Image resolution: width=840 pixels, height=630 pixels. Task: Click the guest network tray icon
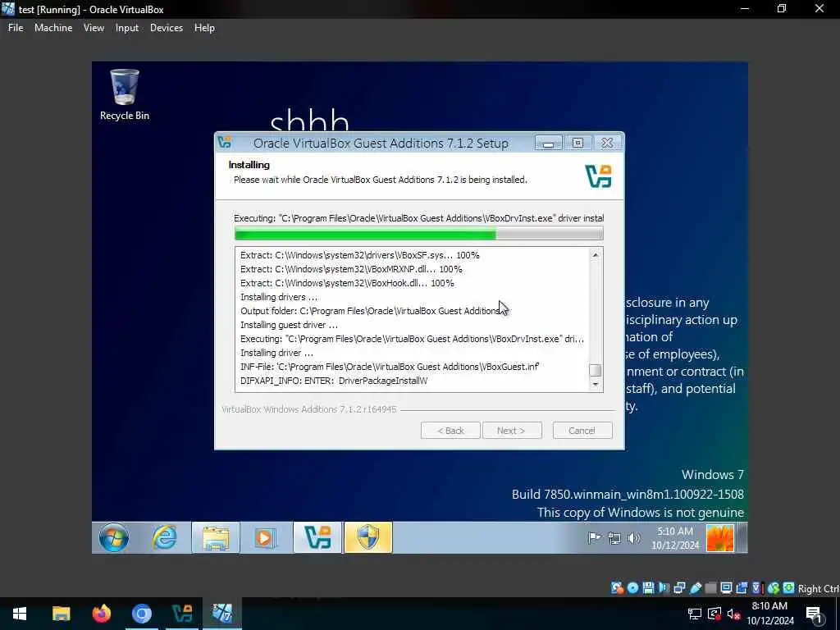(x=614, y=538)
